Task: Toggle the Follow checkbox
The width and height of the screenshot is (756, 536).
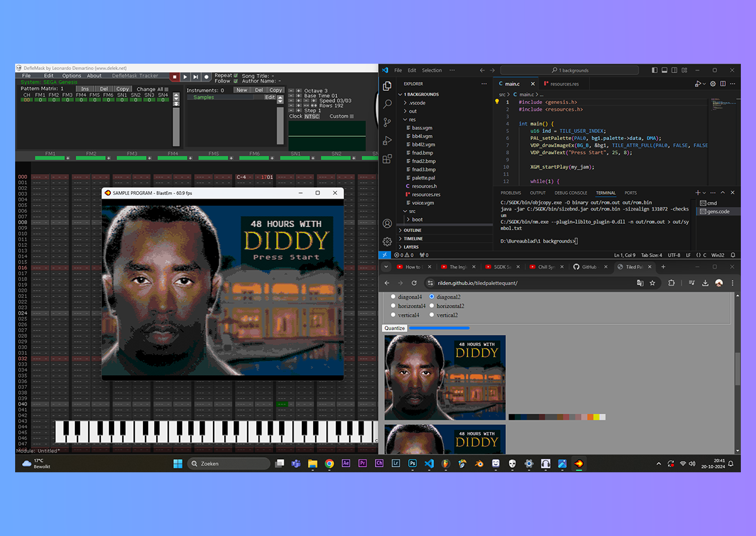Action: 236,81
